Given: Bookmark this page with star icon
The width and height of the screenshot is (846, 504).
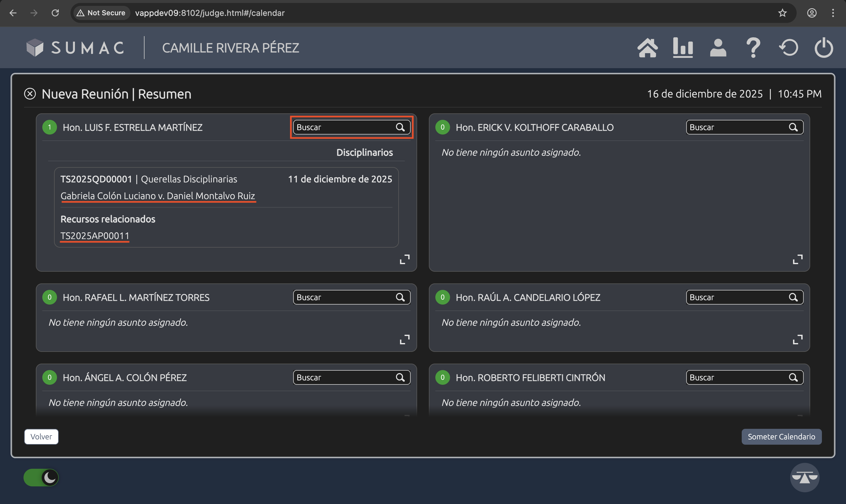Looking at the screenshot, I should click(x=782, y=13).
